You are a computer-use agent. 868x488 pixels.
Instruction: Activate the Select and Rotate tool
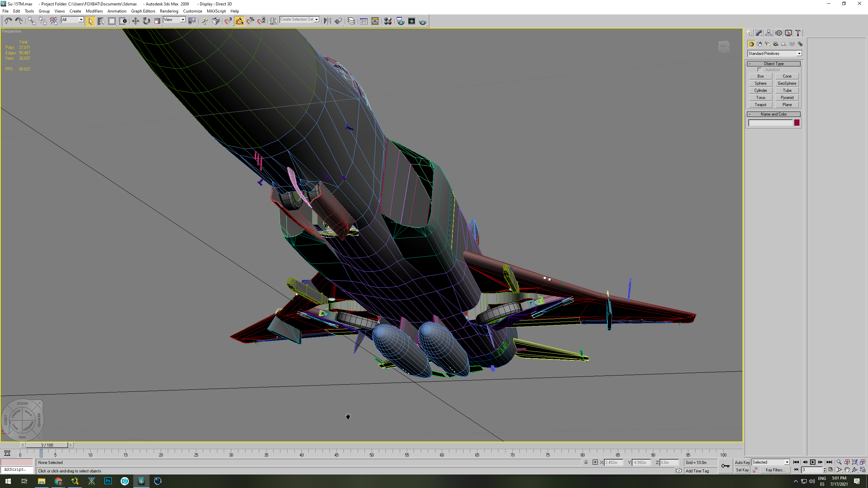pos(146,21)
